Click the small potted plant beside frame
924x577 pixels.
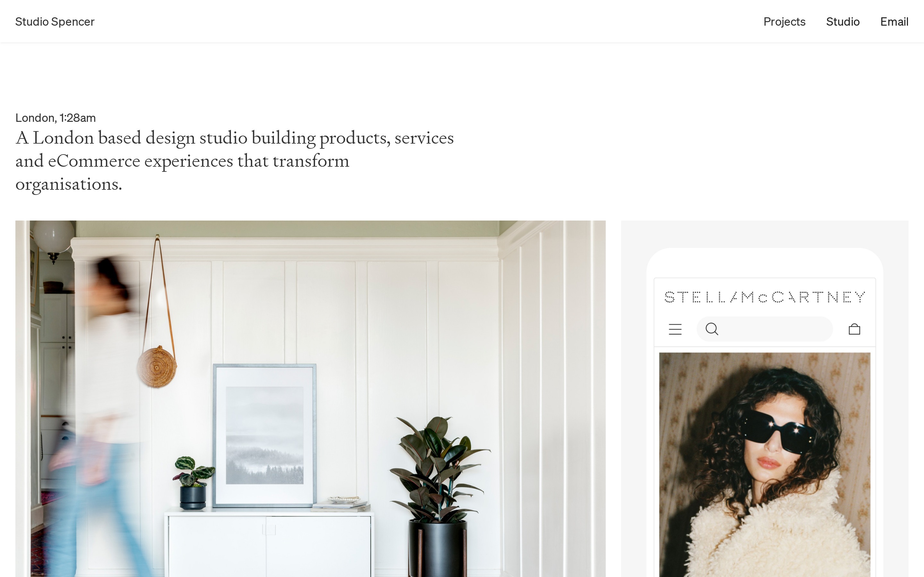(x=193, y=482)
